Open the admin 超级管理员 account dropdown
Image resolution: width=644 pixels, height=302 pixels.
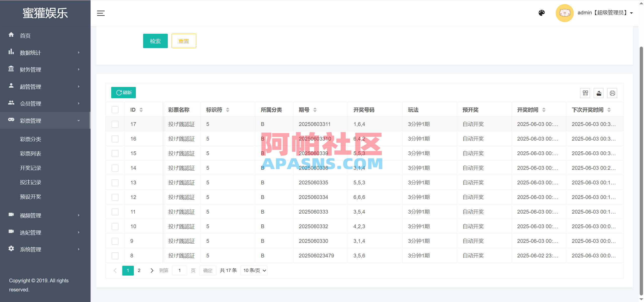click(603, 13)
